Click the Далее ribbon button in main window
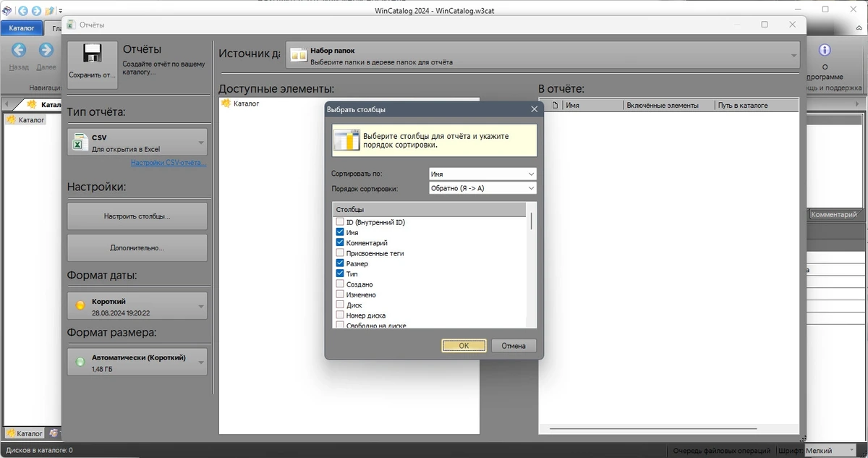 pos(46,56)
